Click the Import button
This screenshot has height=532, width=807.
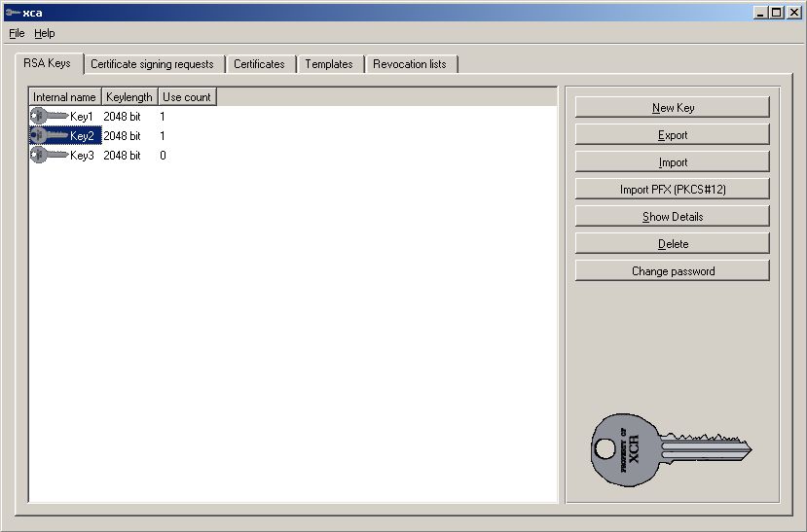coord(672,162)
